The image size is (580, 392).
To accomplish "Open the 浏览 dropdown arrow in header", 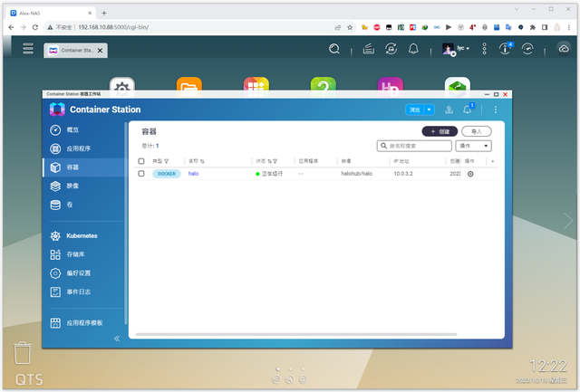I will click(430, 110).
